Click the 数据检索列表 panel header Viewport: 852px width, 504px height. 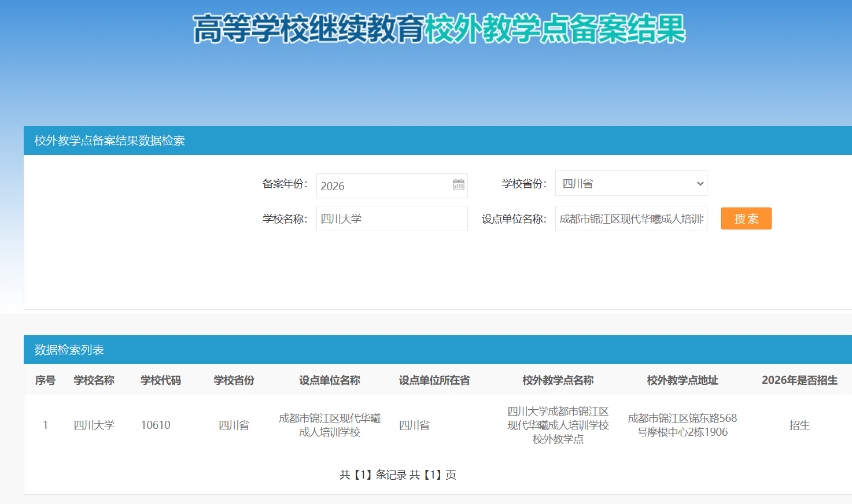pos(438,350)
